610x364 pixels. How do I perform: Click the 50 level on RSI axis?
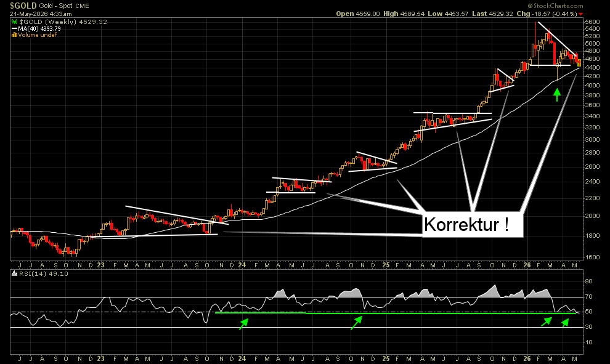click(x=588, y=312)
